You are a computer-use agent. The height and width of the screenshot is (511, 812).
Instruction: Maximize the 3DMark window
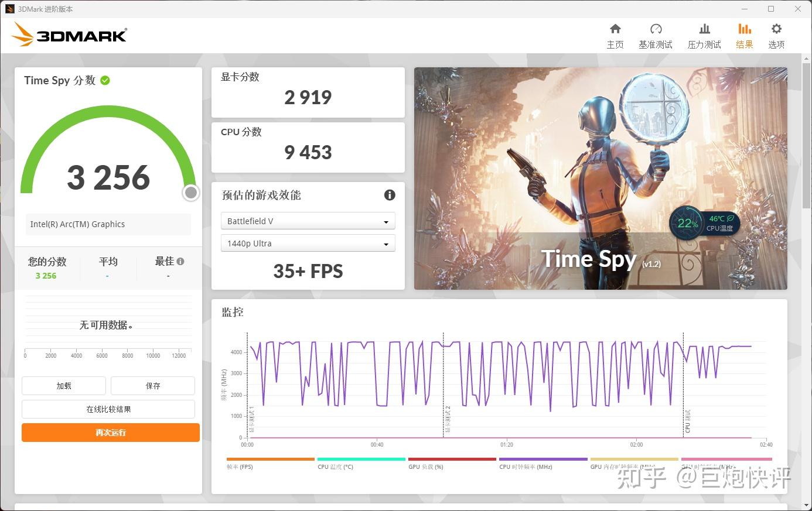[771, 9]
